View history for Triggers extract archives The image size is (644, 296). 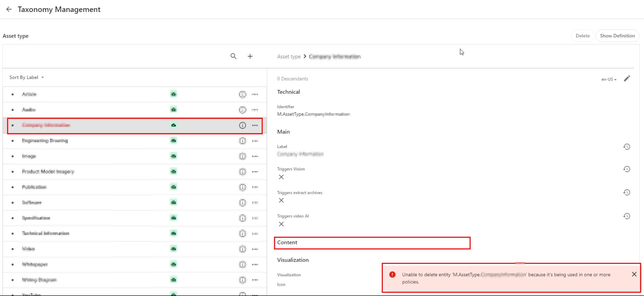(626, 192)
